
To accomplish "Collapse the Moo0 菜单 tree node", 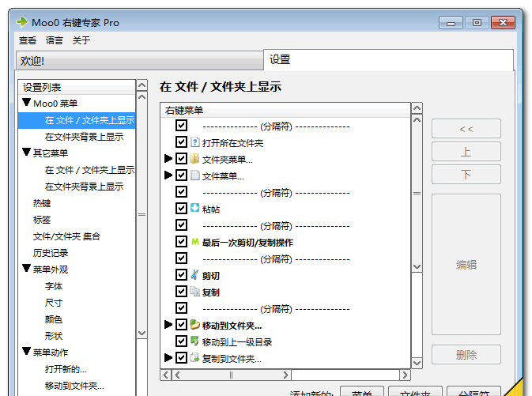I will 26,103.
